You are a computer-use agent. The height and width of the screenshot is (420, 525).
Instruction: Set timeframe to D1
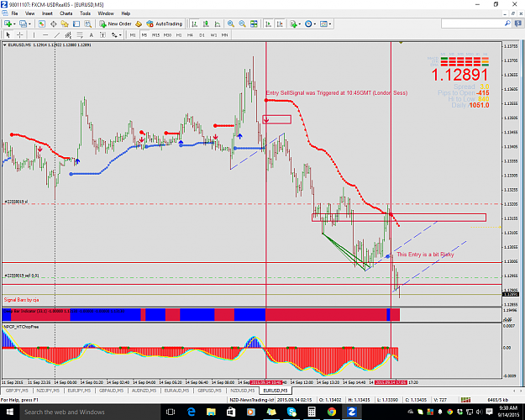202,34
